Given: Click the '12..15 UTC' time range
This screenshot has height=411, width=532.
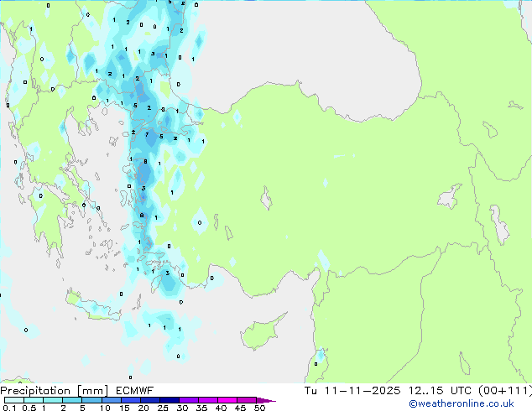Looking at the screenshot, I should click(440, 391).
